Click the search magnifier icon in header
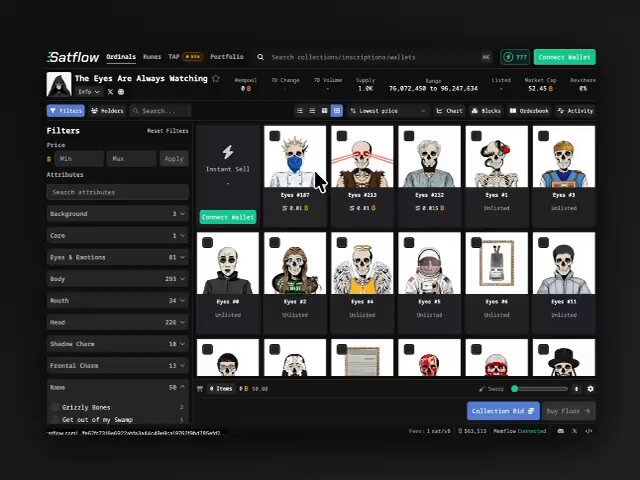 point(260,57)
